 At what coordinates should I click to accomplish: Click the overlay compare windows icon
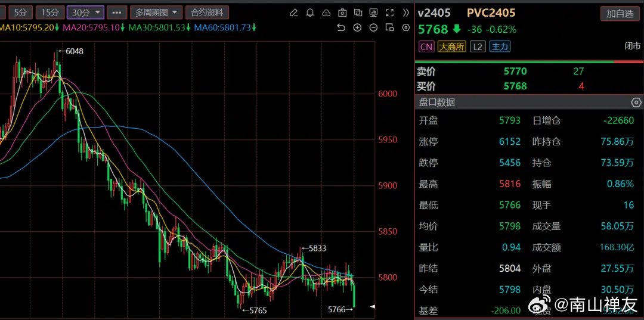tap(358, 13)
